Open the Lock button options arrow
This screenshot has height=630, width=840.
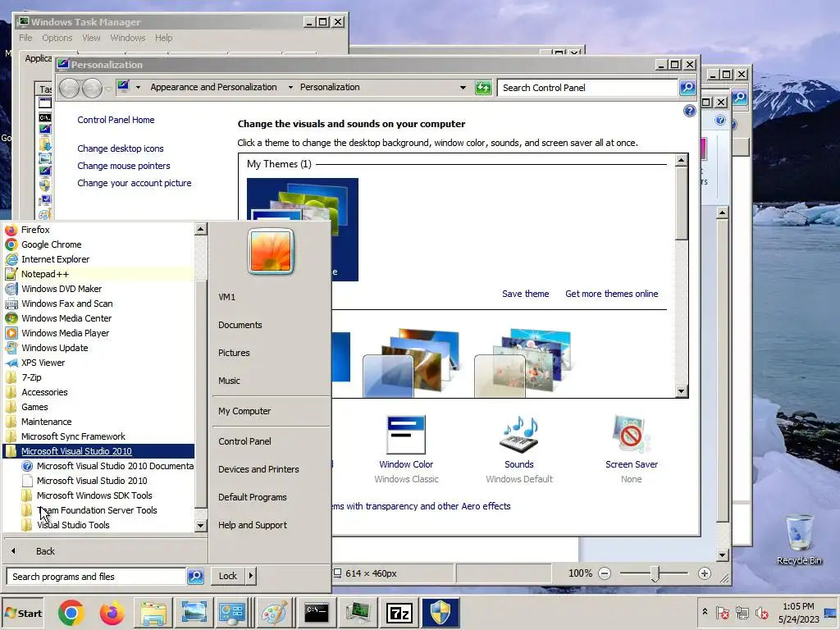click(x=251, y=576)
